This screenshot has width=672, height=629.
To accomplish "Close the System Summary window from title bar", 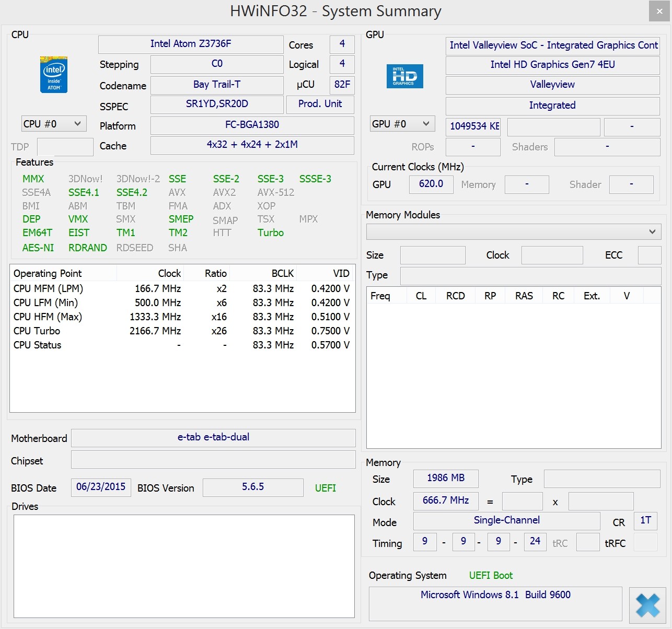I will point(659,11).
